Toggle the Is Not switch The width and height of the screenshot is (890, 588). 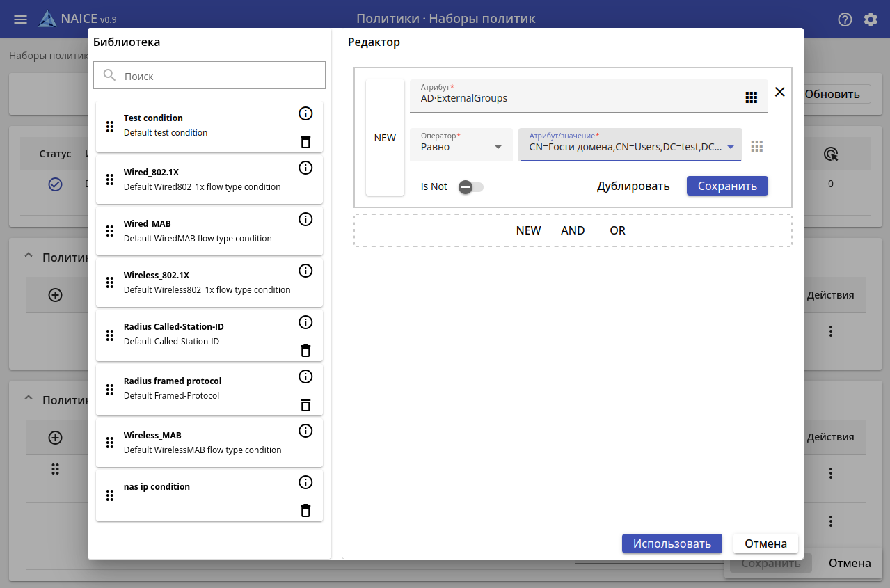click(470, 186)
